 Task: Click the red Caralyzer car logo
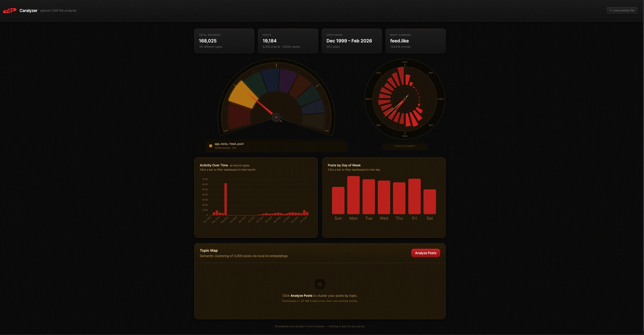[9, 11]
